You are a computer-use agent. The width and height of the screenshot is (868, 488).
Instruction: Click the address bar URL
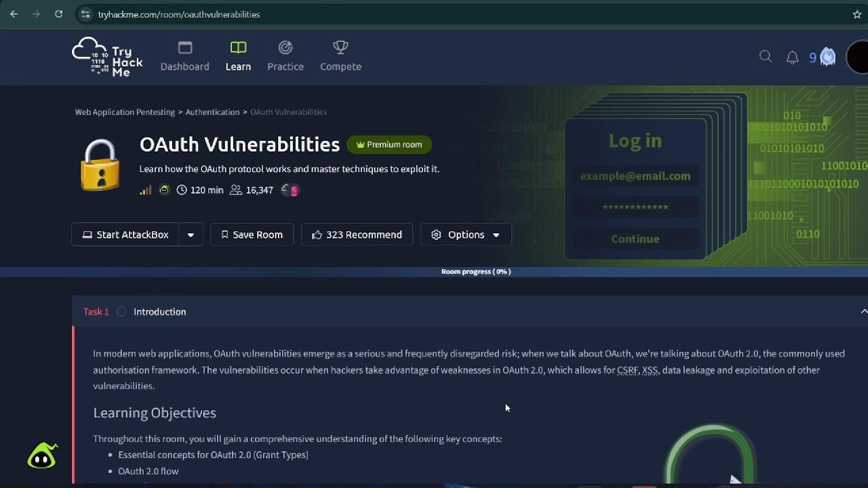(x=179, y=14)
